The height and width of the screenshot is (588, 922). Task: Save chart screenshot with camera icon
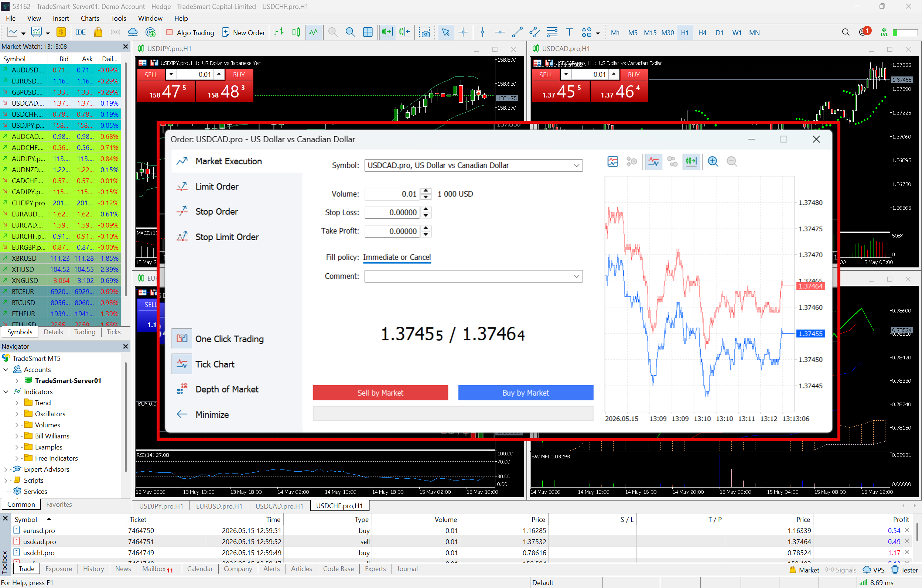(x=424, y=33)
